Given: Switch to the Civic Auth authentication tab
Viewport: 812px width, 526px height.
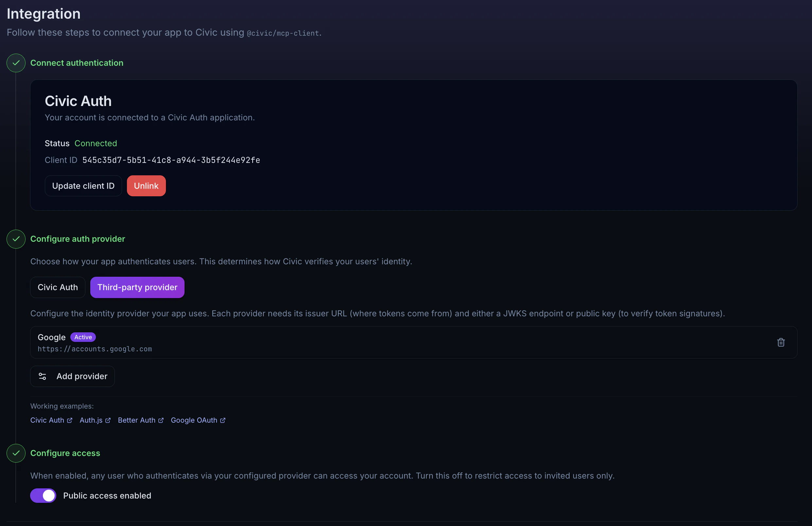Looking at the screenshot, I should click(x=57, y=287).
